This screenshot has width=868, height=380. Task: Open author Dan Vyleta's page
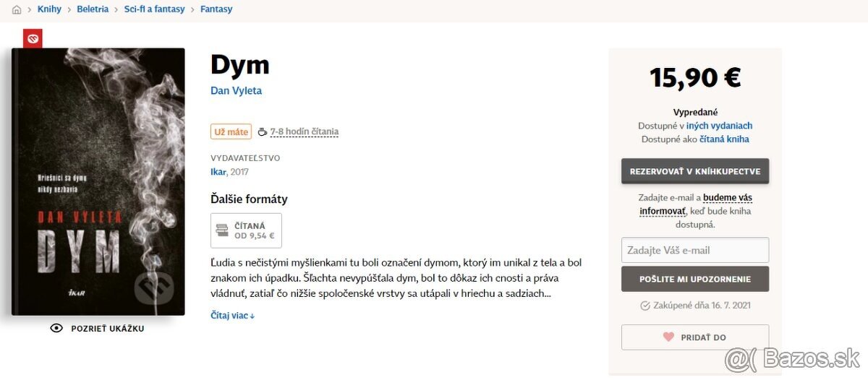click(x=236, y=91)
